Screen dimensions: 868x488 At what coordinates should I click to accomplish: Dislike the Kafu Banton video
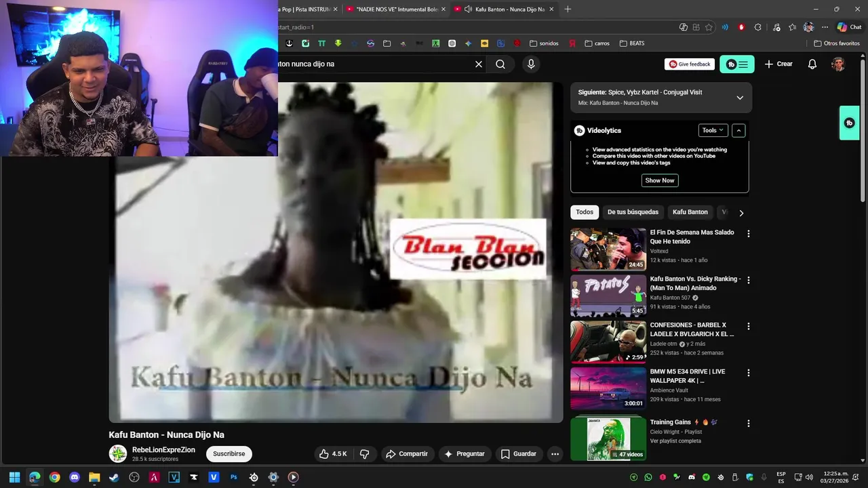364,454
